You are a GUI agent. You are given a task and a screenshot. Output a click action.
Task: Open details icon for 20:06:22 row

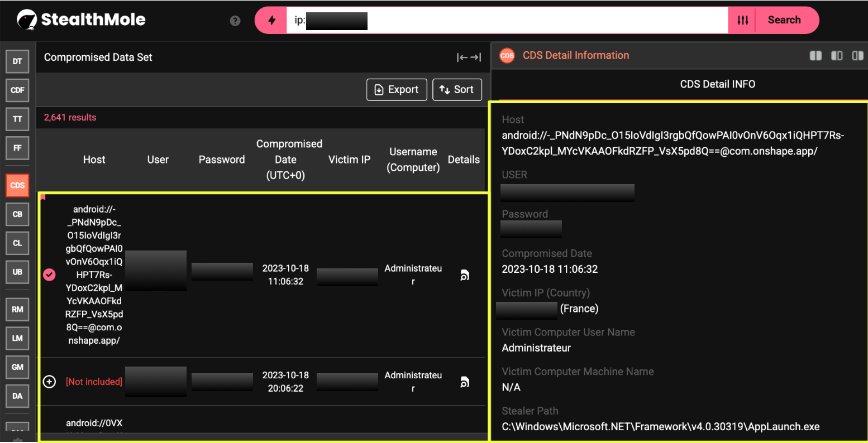click(x=464, y=382)
